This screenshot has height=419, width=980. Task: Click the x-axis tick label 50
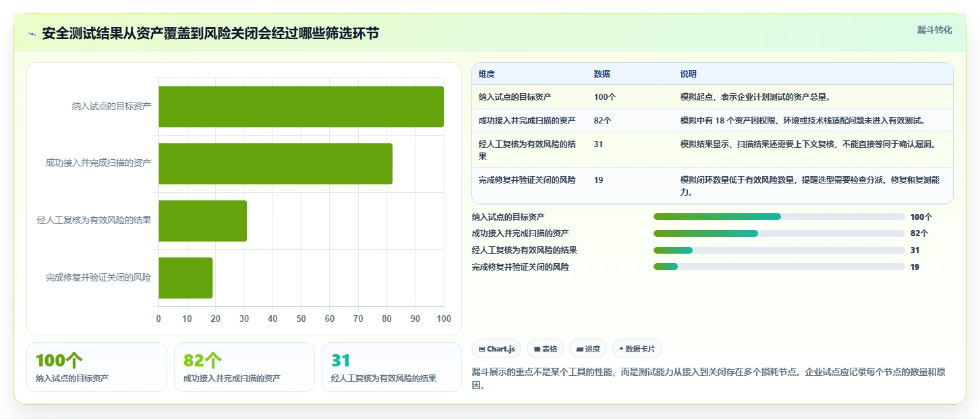tap(301, 318)
